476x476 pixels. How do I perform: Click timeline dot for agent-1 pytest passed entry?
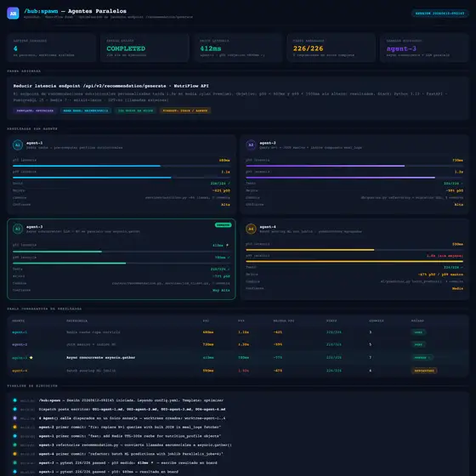[15, 472]
